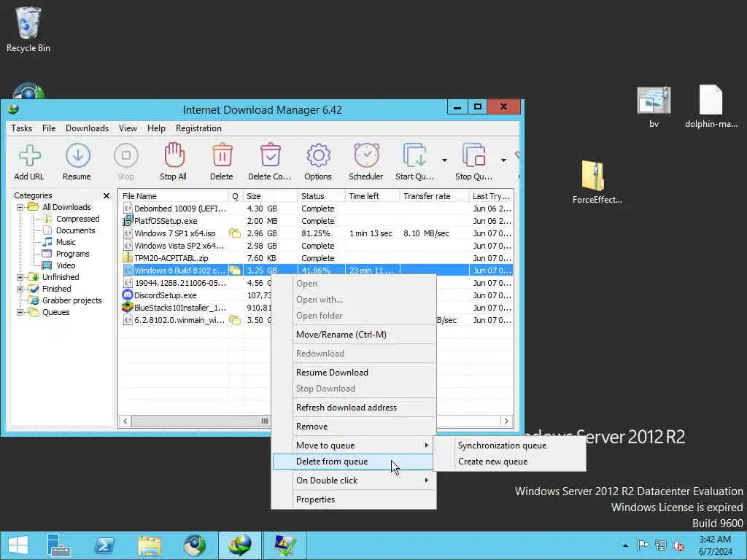Select the TPM20-ACPITABL.zip row
This screenshot has width=747, height=560.
click(317, 258)
